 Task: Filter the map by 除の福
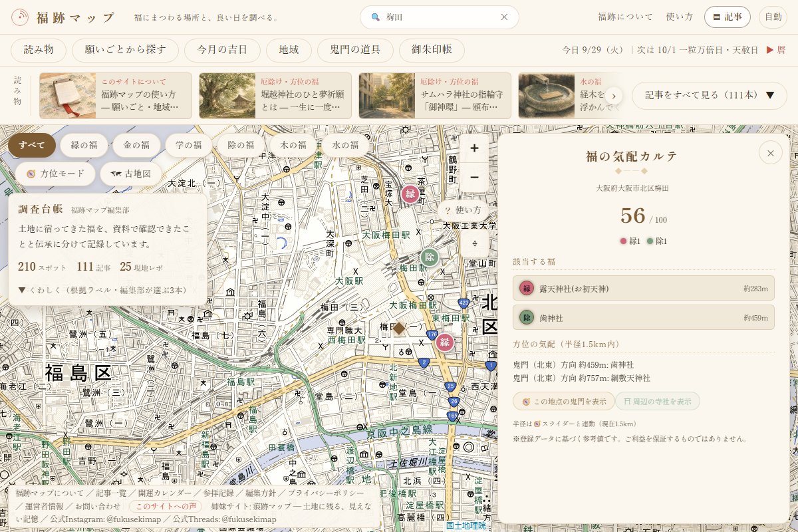pos(241,145)
